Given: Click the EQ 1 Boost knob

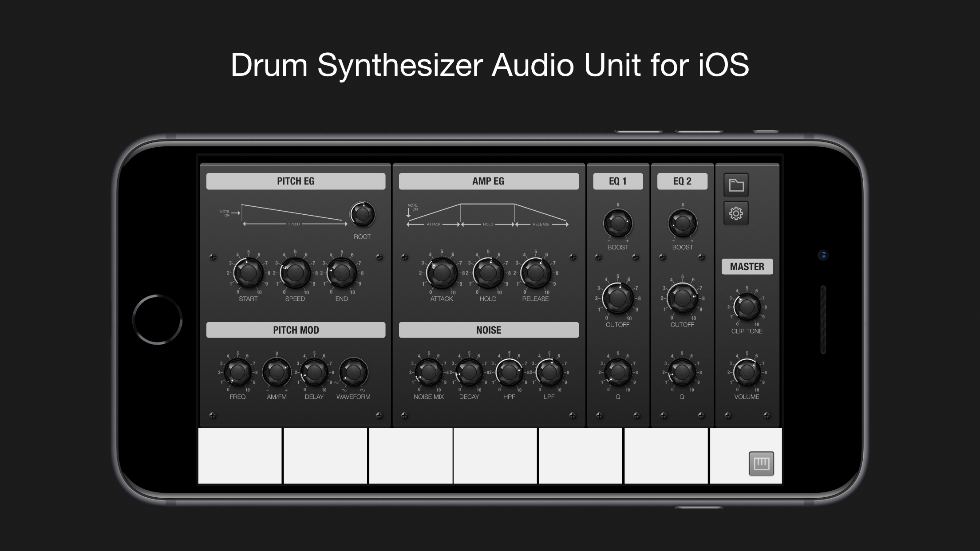Looking at the screenshot, I should (x=617, y=223).
